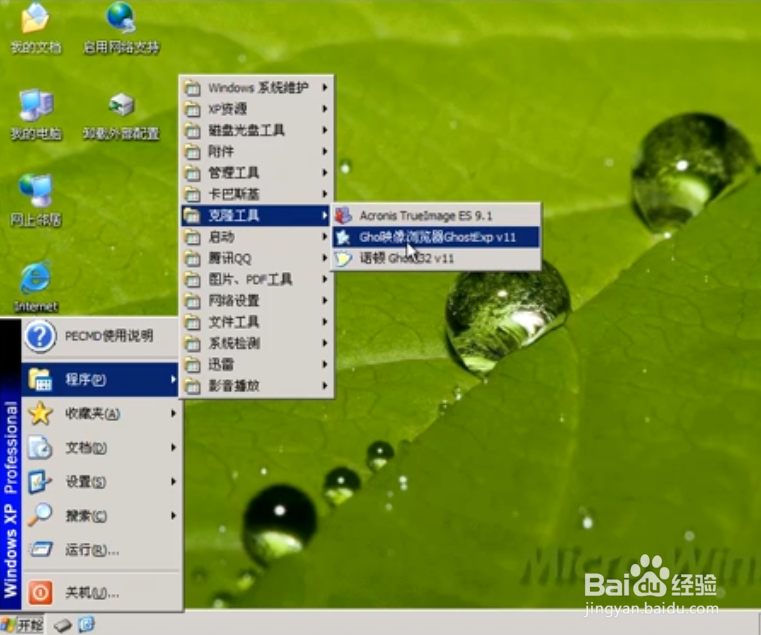Image resolution: width=761 pixels, height=635 pixels.
Task: Select Gho映像浏览器GhostExp v11 entry
Action: [x=436, y=237]
